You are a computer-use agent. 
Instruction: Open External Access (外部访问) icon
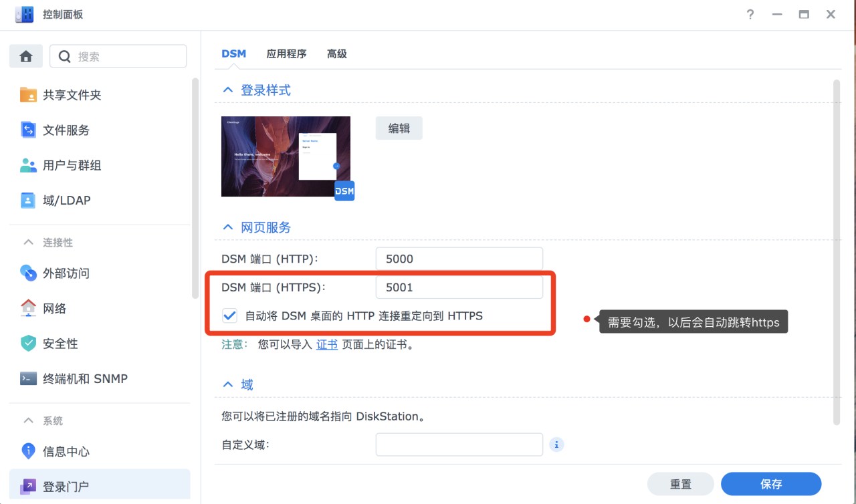point(28,273)
